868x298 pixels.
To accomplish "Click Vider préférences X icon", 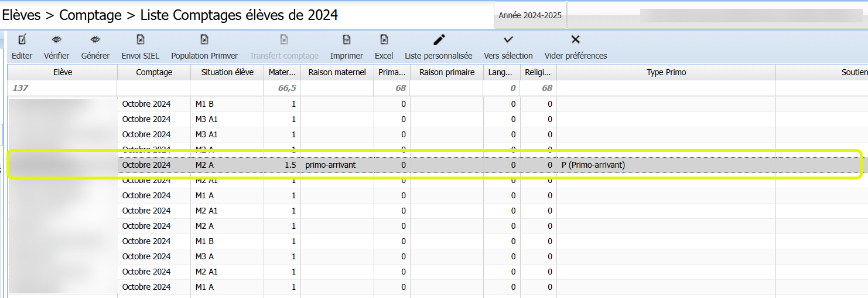I will [x=575, y=40].
